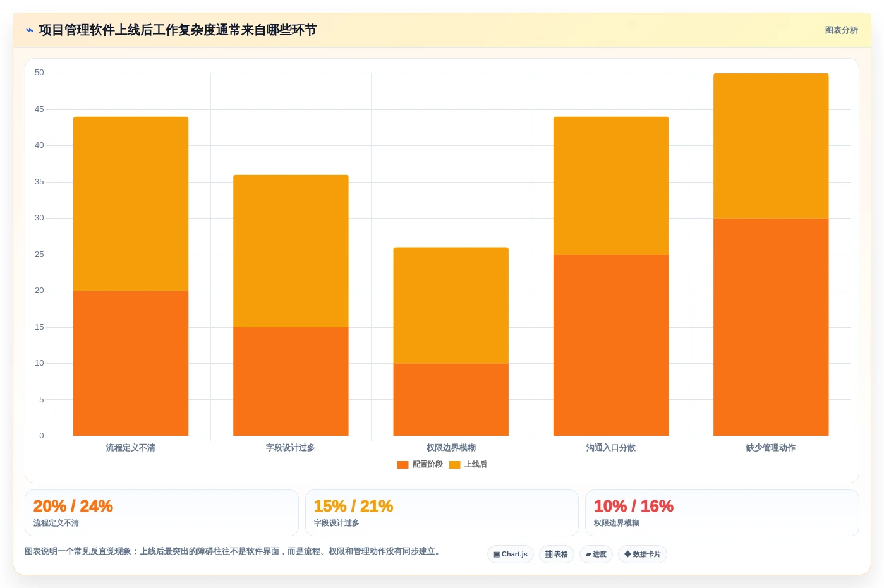Click the chart title 项目管理软件上线后工作复杂度通常来自哪些环节
Viewport: 884px width, 588px height.
click(x=178, y=30)
